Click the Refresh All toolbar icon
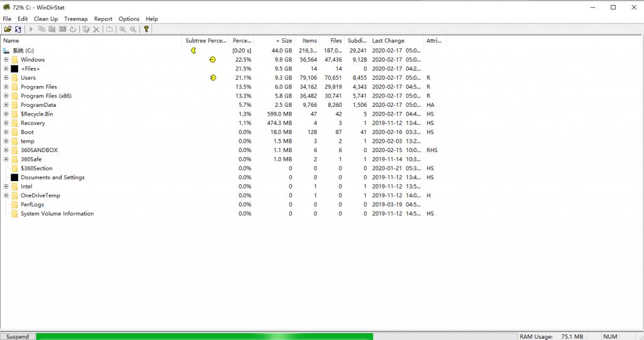 (18, 29)
